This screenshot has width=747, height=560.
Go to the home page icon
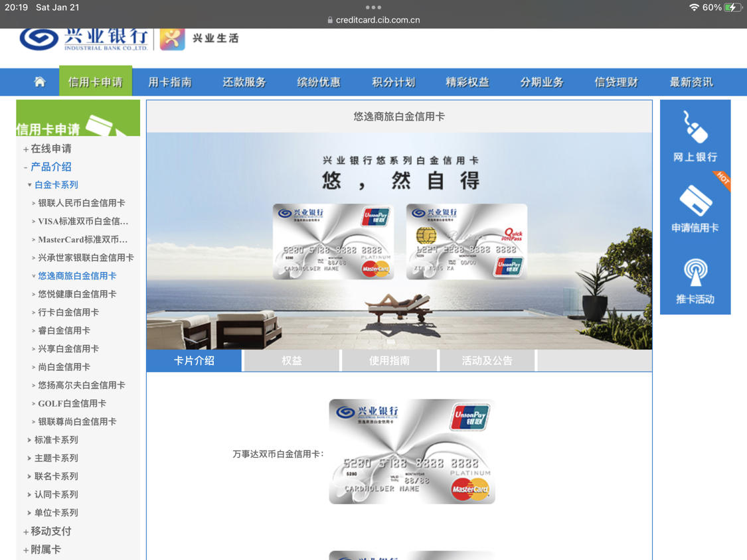point(40,82)
